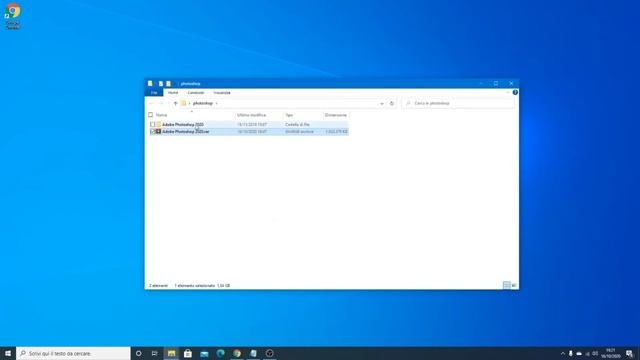Click the Cartella di file type cell
This screenshot has height=360, width=640.
298,124
